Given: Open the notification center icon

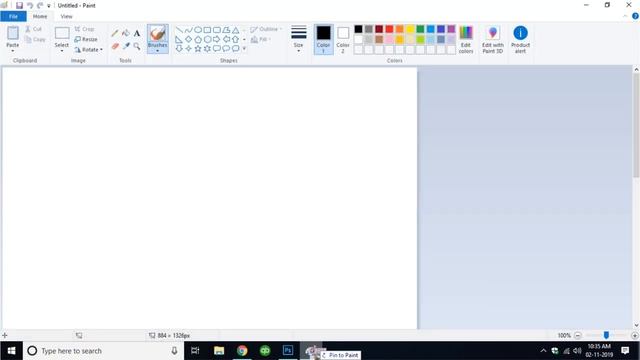Looking at the screenshot, I should coord(625,351).
